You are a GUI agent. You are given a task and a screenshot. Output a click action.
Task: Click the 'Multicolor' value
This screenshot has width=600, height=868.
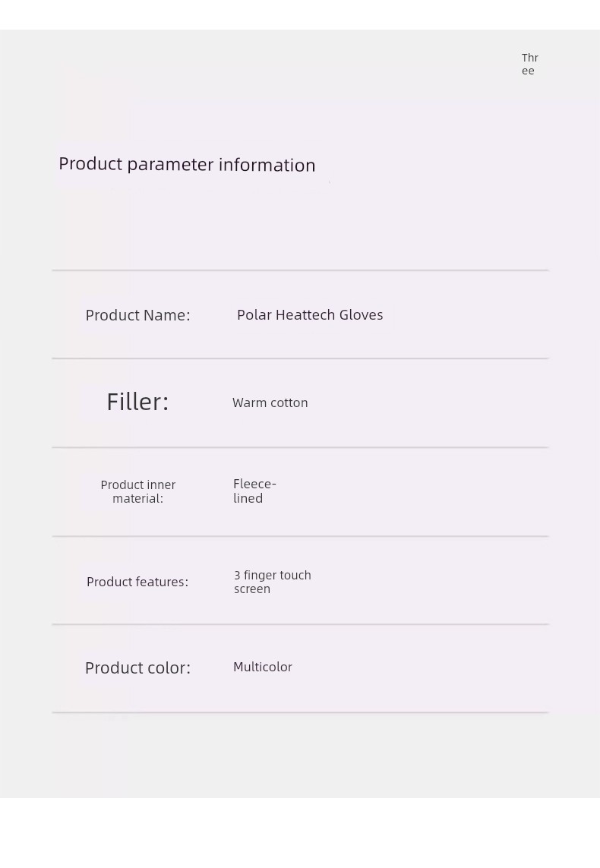(262, 667)
